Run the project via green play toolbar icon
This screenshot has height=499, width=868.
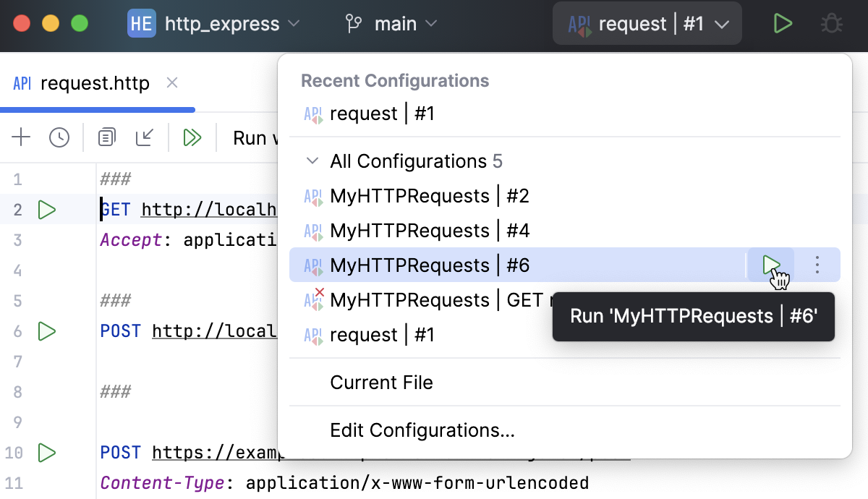click(783, 23)
